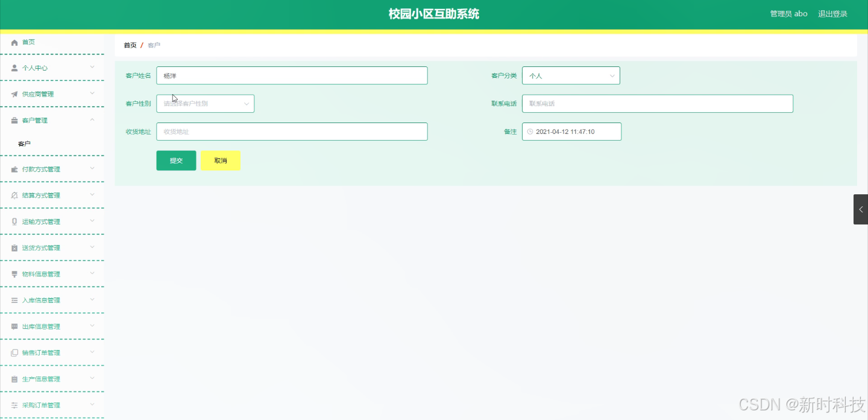868x420 pixels.
Task: Open 首页 via the breadcrumb link
Action: pyautogui.click(x=130, y=45)
